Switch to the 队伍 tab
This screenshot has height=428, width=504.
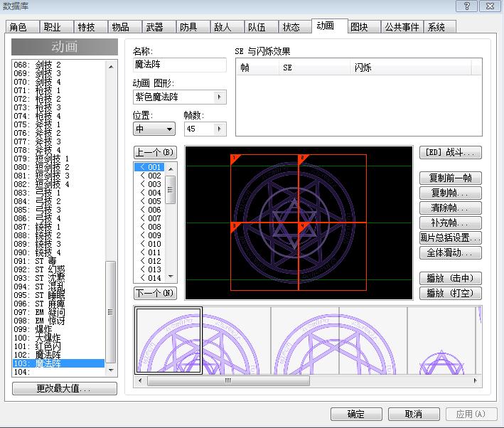[x=261, y=27]
